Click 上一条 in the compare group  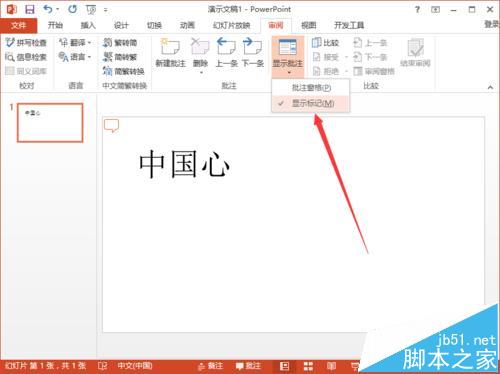click(370, 43)
